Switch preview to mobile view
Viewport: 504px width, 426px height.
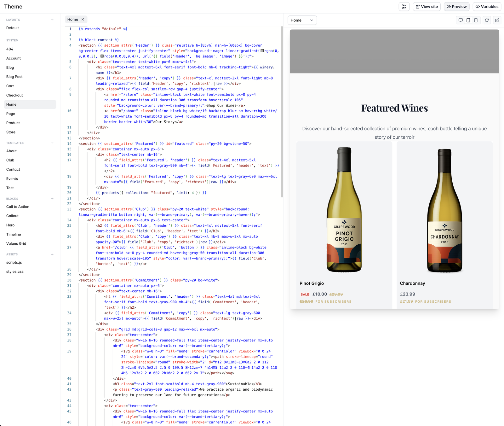pos(476,20)
